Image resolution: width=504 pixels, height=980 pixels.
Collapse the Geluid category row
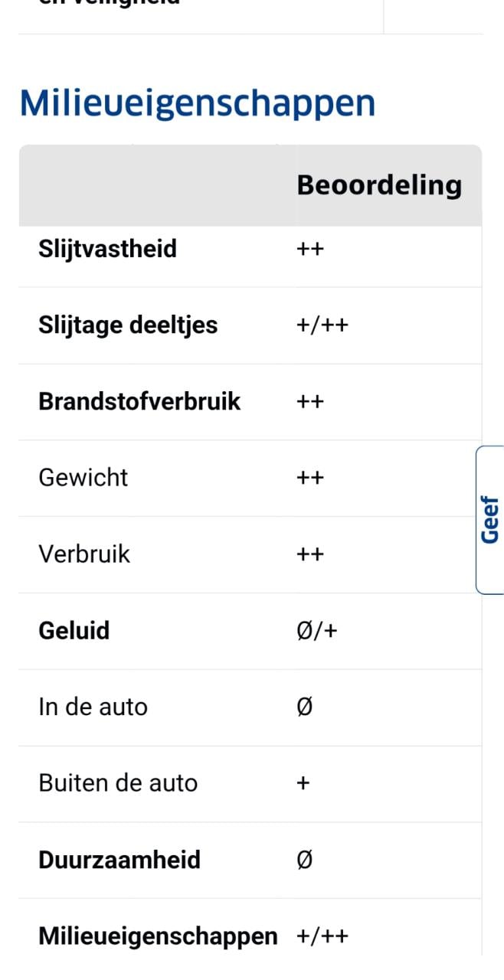tap(73, 630)
